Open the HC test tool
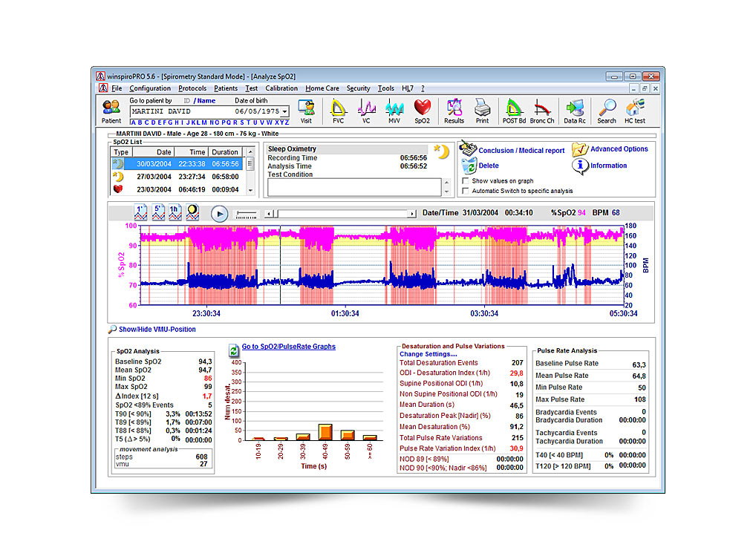This screenshot has height=559, width=756. coord(634,111)
